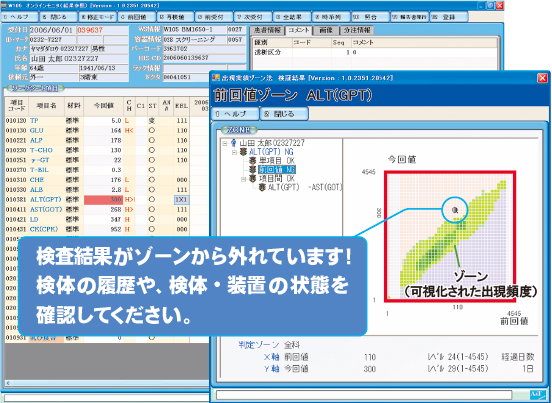Click the T-CHO item name
552x403 pixels.
(41, 150)
